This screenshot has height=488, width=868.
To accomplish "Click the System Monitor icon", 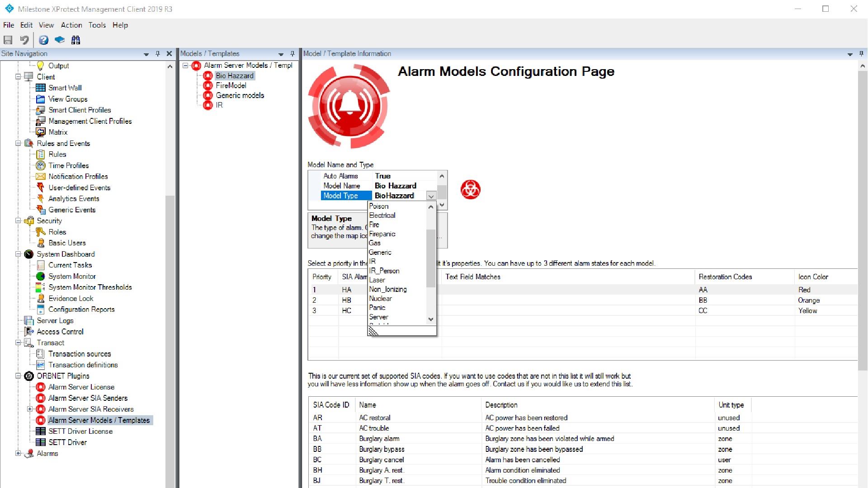I will tap(41, 276).
